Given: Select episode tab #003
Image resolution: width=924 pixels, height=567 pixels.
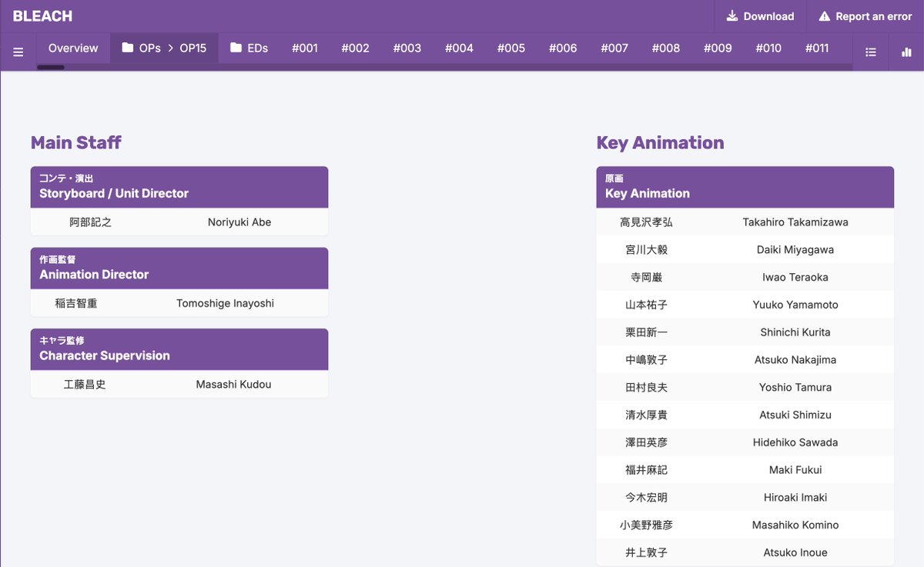Looking at the screenshot, I should coord(407,48).
